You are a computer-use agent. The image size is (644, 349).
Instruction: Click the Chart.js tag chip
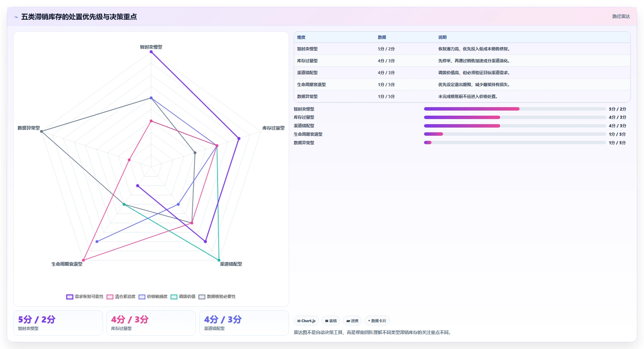[x=306, y=321]
